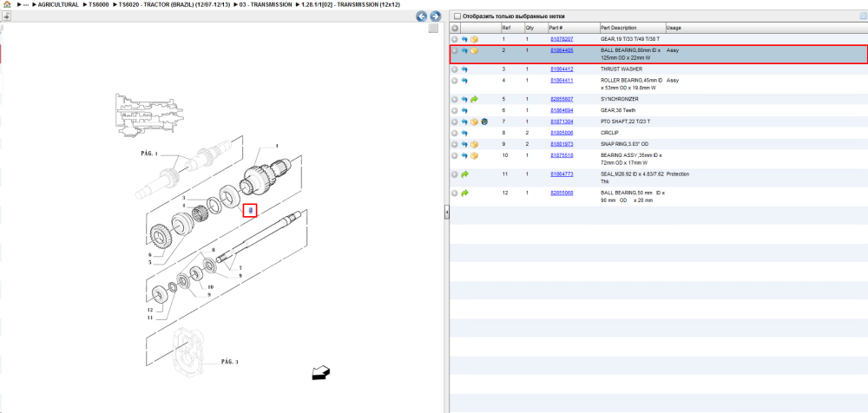Add SYNCHRONIZER row plus icon

pyautogui.click(x=455, y=99)
